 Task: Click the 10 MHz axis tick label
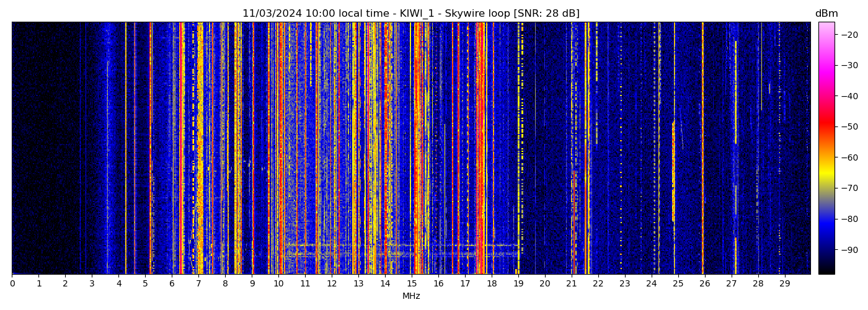278,284
